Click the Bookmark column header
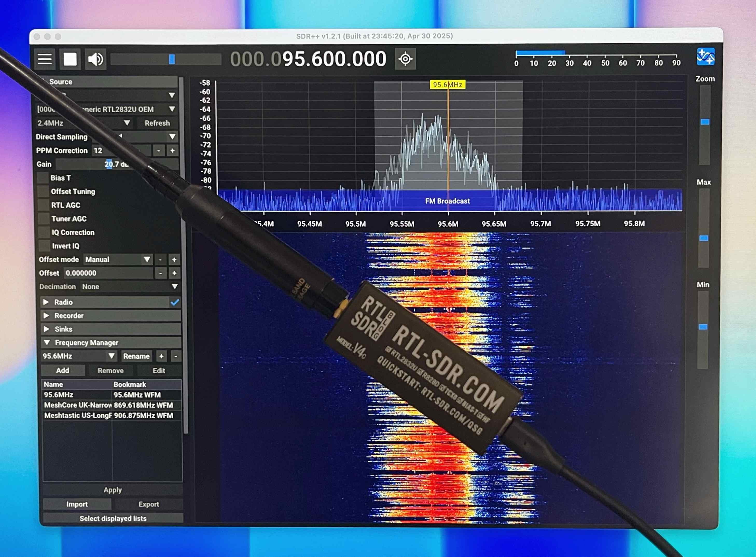 point(147,385)
